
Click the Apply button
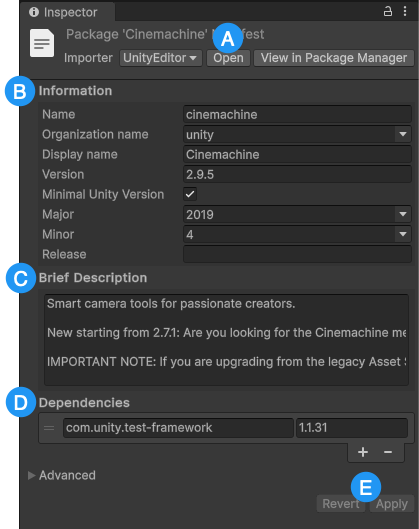392,504
